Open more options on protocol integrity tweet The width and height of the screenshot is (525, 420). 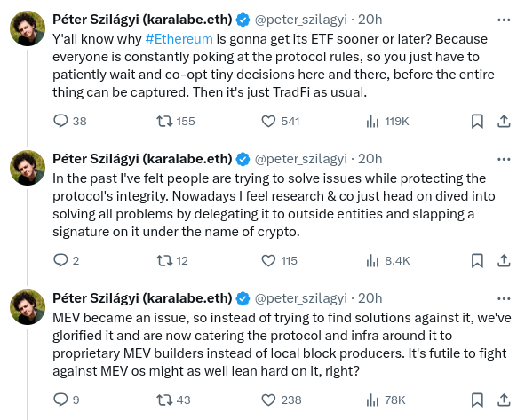[x=504, y=159]
